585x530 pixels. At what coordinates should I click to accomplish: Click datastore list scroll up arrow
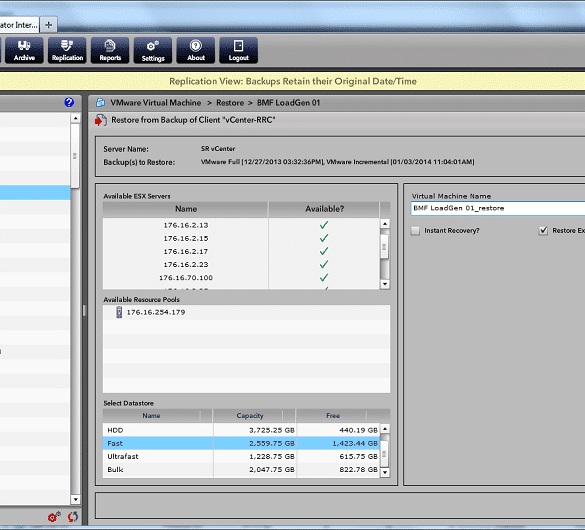[385, 429]
